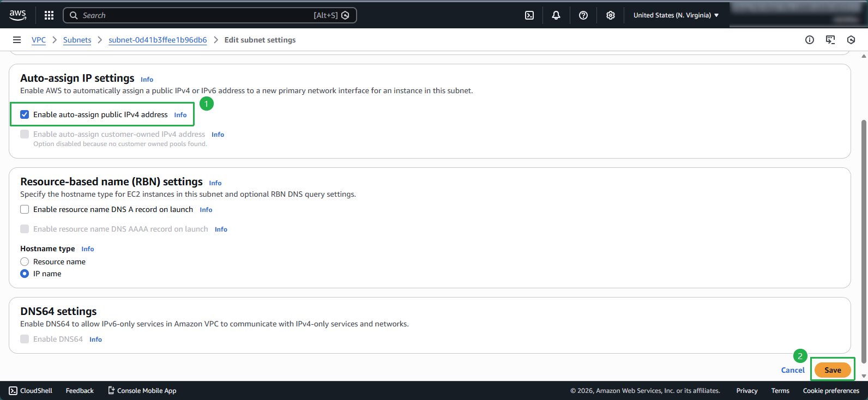
Task: Open the help question mark menu
Action: click(x=583, y=15)
